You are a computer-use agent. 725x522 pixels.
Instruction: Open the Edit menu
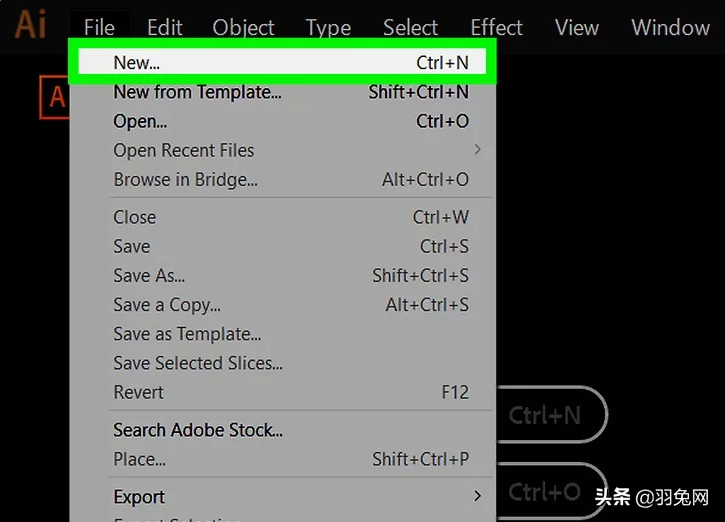pos(165,27)
